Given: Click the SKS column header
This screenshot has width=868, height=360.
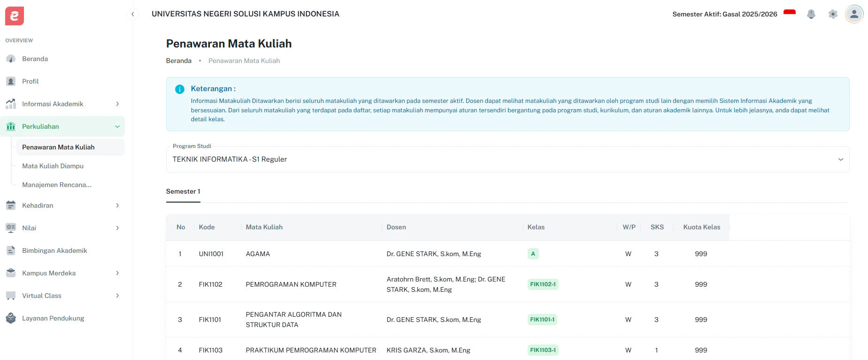Looking at the screenshot, I should 657,227.
